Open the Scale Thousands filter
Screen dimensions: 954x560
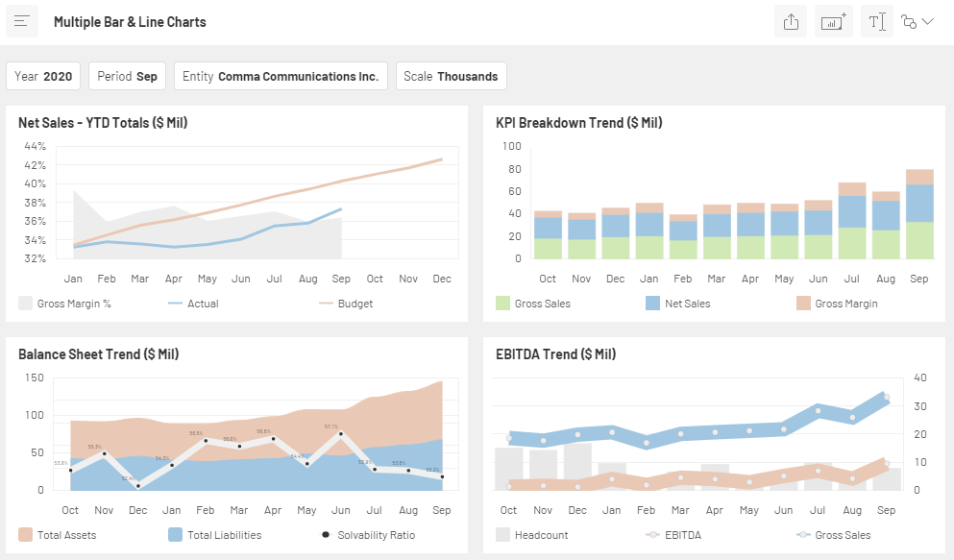451,76
